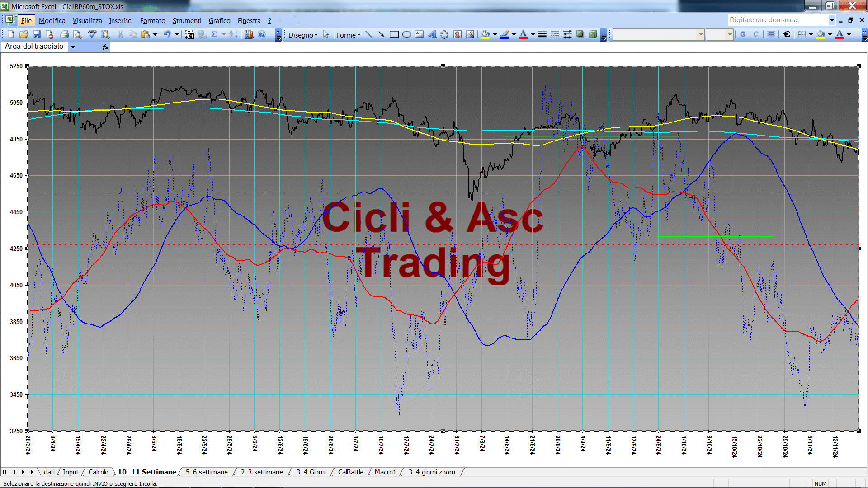Screen dimensions: 868x488
Task: Go to the first sheet tab
Action: click(5, 472)
